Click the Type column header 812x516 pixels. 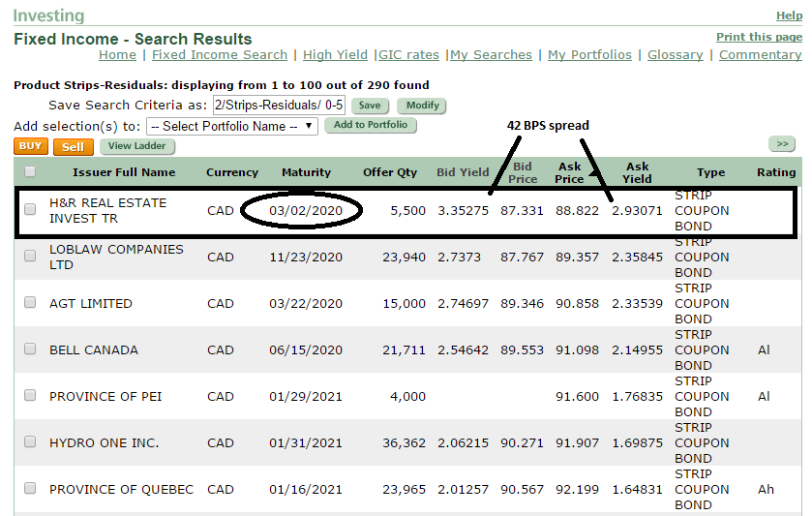coord(710,172)
